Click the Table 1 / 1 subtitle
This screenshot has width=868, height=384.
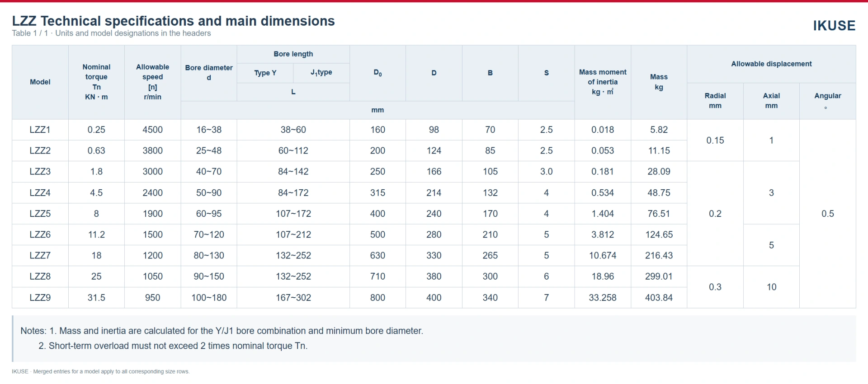[111, 33]
